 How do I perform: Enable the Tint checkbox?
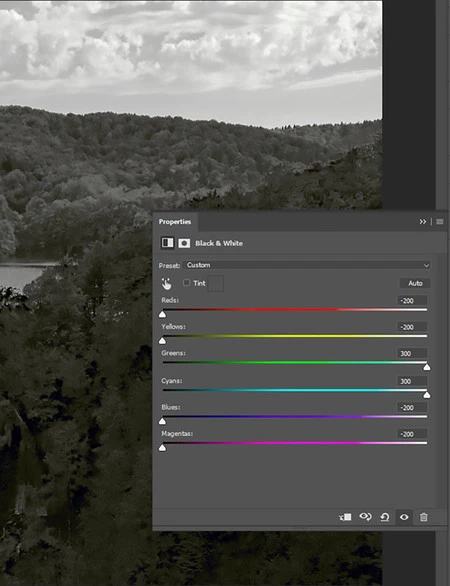coord(186,283)
